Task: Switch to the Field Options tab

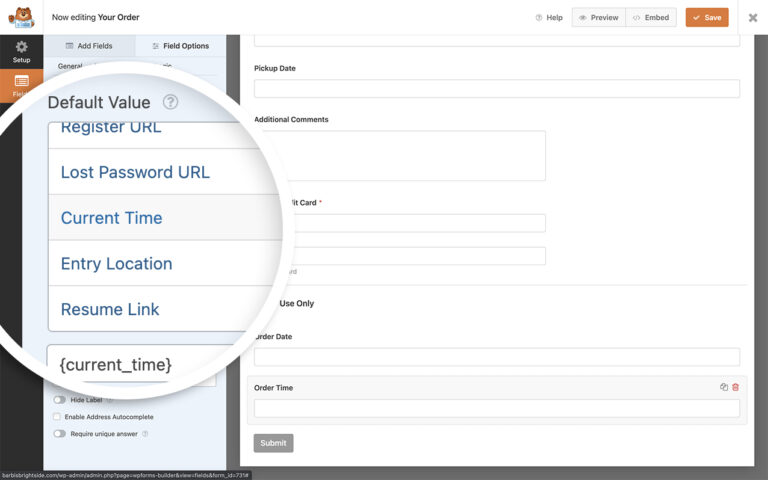Action: [181, 46]
